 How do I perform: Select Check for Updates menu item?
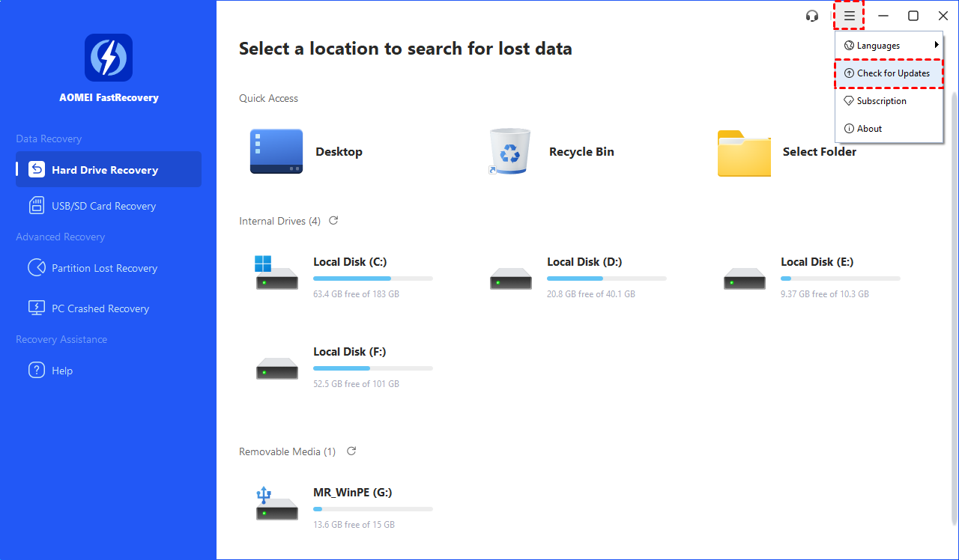[889, 73]
